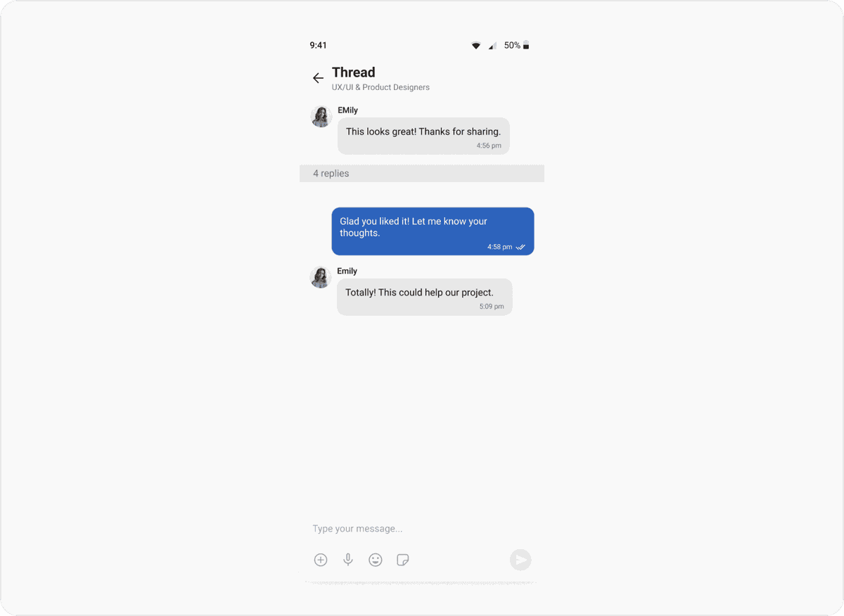Viewport: 844px width, 616px height.
Task: Go back using the arrow icon
Action: coord(318,78)
